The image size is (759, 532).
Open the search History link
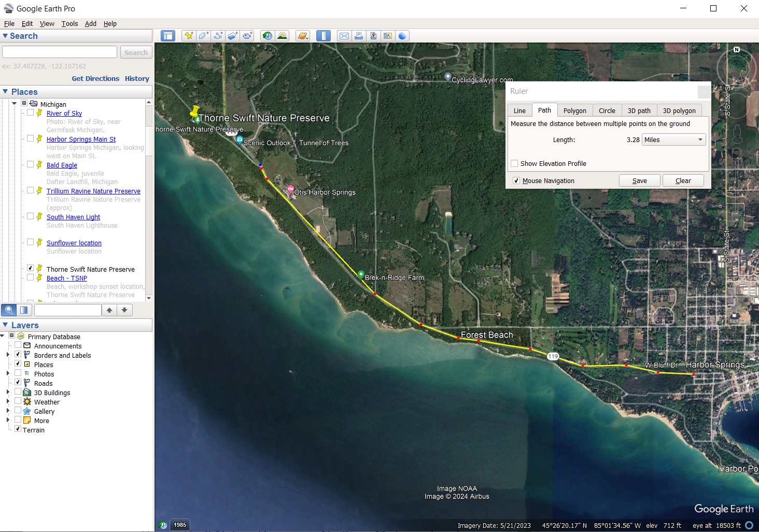[137, 78]
